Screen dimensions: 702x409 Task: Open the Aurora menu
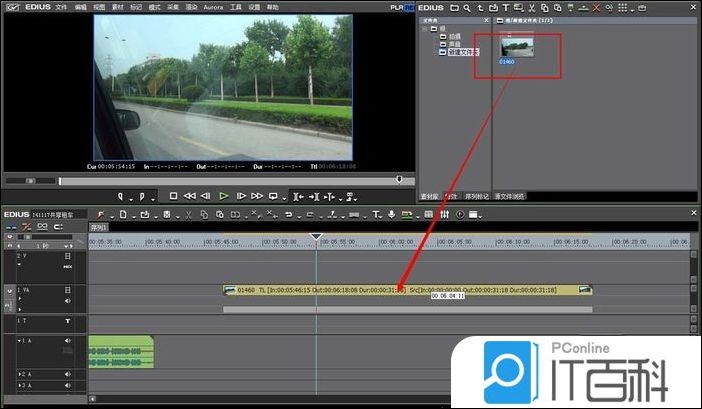[x=213, y=6]
